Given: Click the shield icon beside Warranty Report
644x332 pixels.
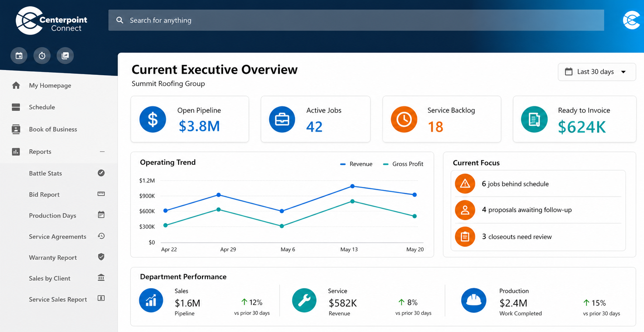Looking at the screenshot, I should point(101,257).
